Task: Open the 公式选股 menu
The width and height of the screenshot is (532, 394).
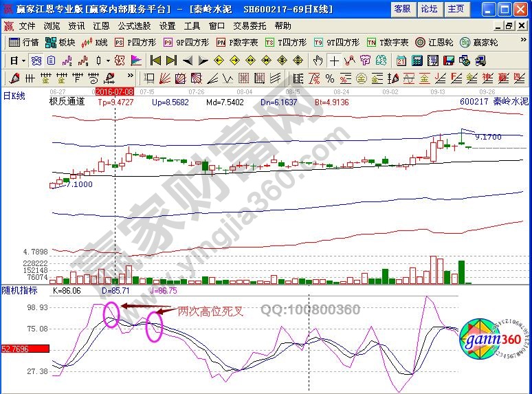Action: point(134,25)
